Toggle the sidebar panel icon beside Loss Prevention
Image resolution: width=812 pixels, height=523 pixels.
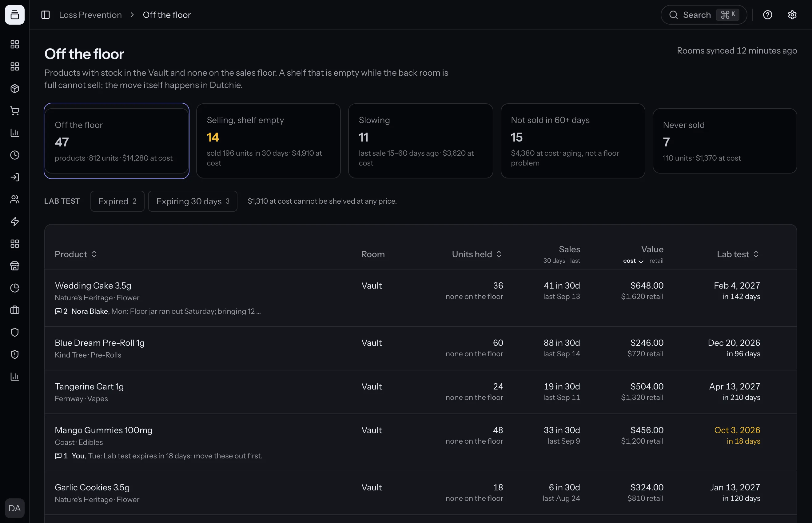click(46, 14)
